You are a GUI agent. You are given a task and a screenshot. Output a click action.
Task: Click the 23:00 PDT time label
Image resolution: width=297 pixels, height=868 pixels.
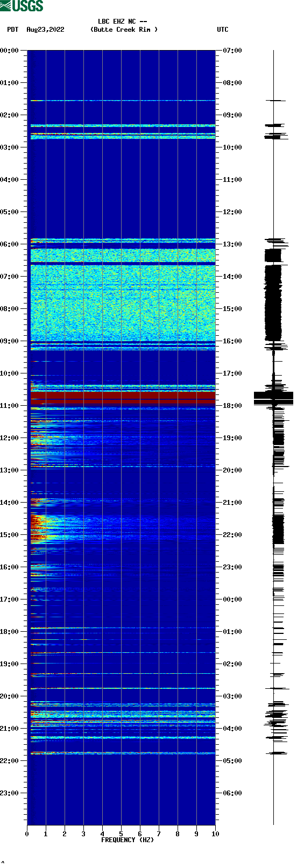pyautogui.click(x=10, y=793)
